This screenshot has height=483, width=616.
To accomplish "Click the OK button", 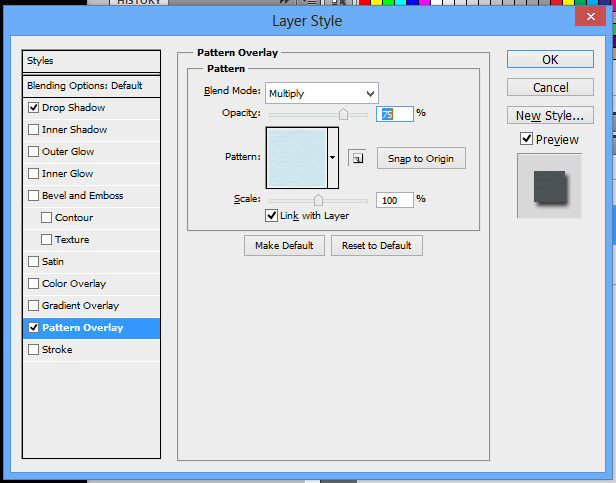I will pos(550,59).
